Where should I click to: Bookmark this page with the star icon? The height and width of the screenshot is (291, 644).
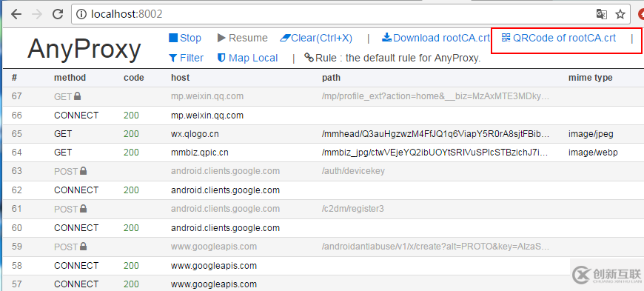pos(620,14)
